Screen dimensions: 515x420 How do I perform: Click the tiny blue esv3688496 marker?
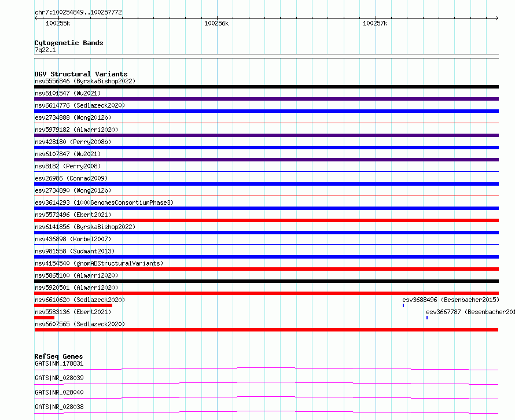click(403, 305)
